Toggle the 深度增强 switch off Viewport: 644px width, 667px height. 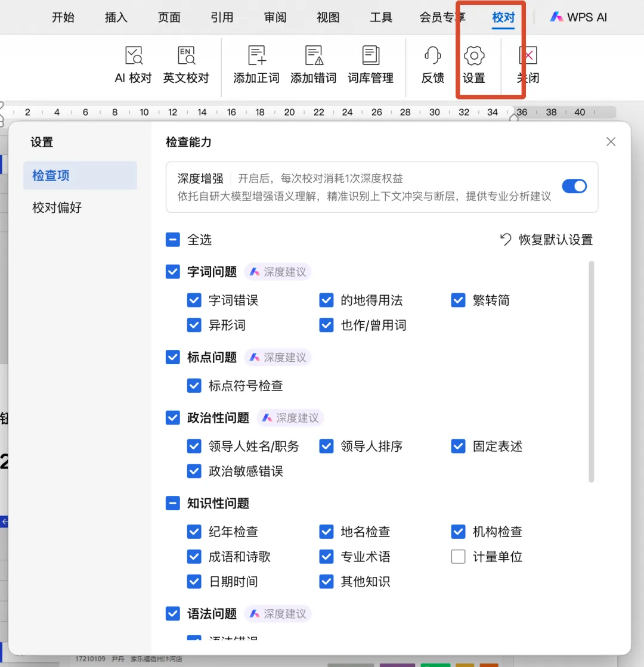(574, 187)
